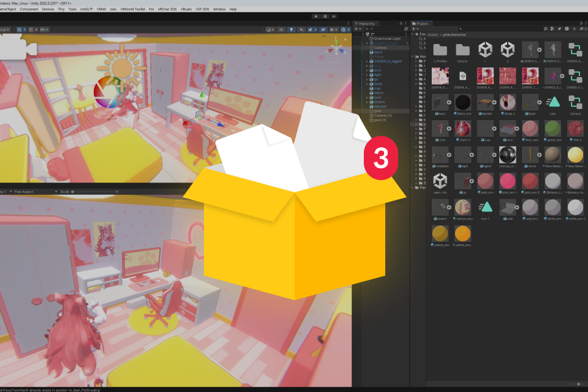Image resolution: width=588 pixels, height=392 pixels.
Task: Open the draw mode shading dropdown
Action: 270,29
